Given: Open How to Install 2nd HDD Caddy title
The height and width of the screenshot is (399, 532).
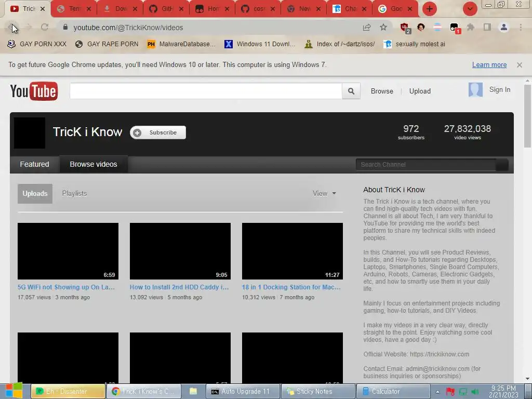Looking at the screenshot, I should (x=179, y=287).
